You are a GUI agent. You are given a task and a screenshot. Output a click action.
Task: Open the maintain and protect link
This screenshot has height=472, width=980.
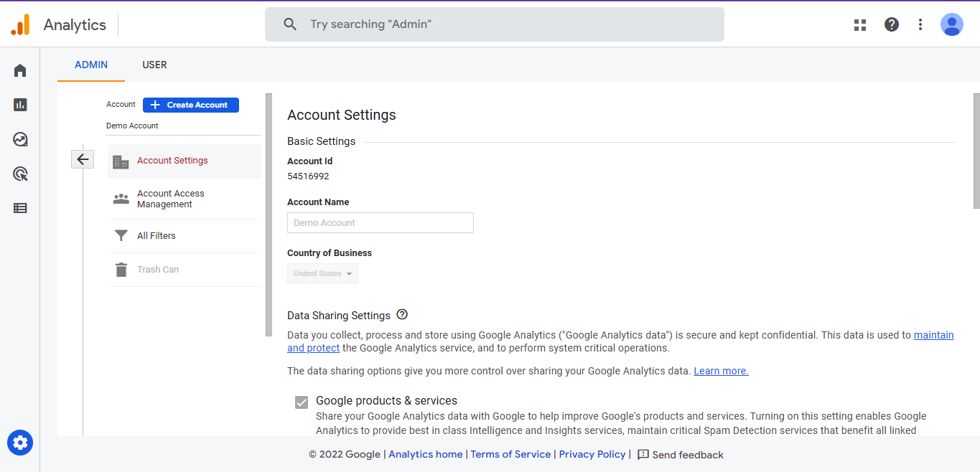pyautogui.click(x=933, y=335)
